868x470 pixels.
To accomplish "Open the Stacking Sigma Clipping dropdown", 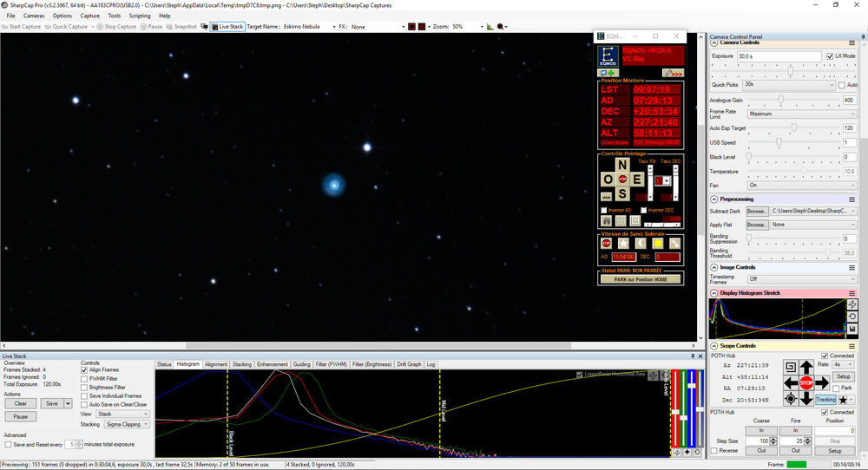I will point(127,425).
